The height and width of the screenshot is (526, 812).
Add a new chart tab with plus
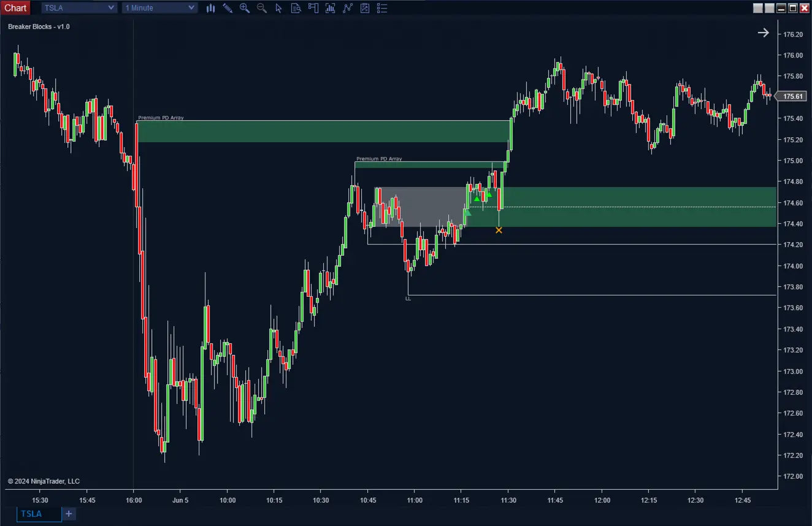click(69, 514)
